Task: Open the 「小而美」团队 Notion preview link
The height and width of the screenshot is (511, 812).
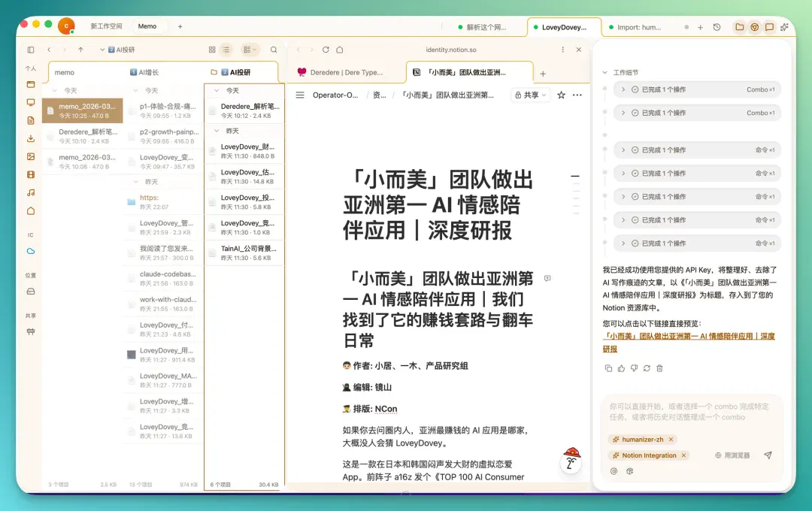Action: coord(689,343)
